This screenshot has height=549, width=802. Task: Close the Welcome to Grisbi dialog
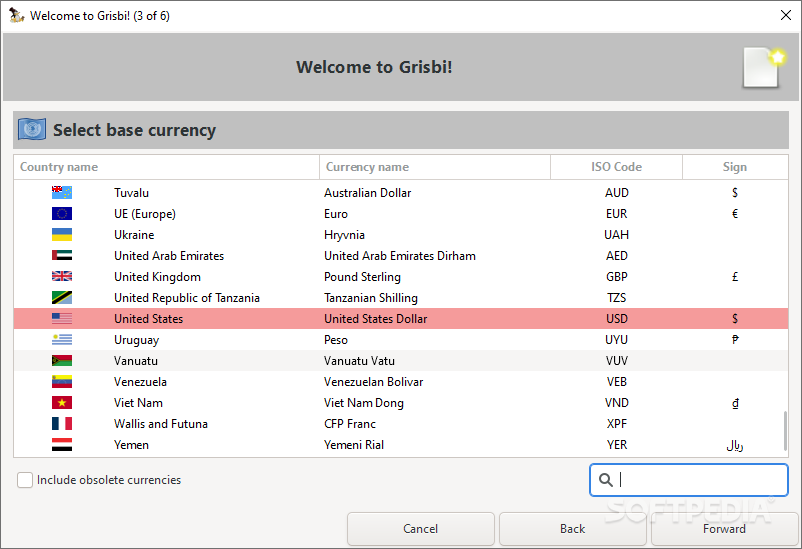pos(786,15)
